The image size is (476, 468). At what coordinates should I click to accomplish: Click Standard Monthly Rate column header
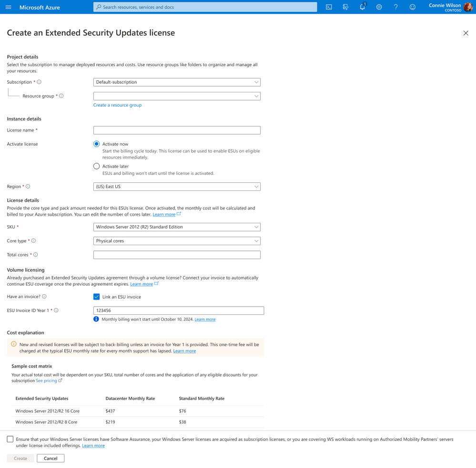[202, 398]
